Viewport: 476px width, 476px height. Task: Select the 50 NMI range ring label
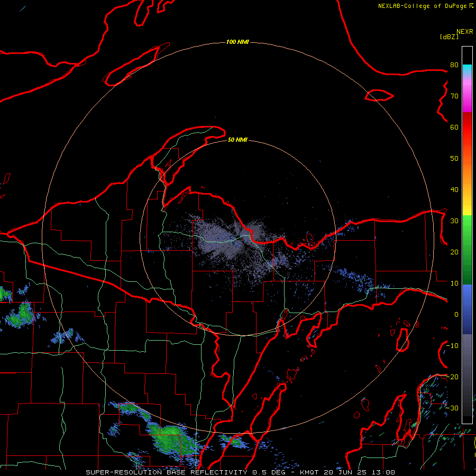237,140
